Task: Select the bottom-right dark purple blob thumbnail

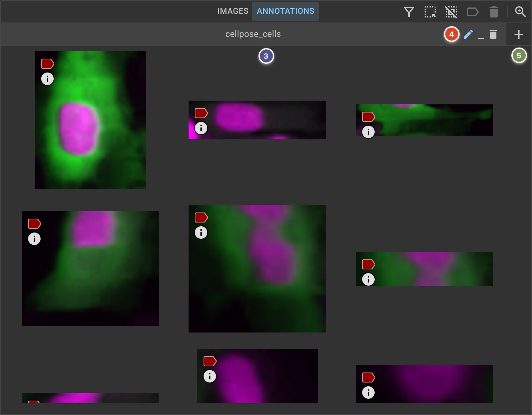Action: (x=425, y=384)
